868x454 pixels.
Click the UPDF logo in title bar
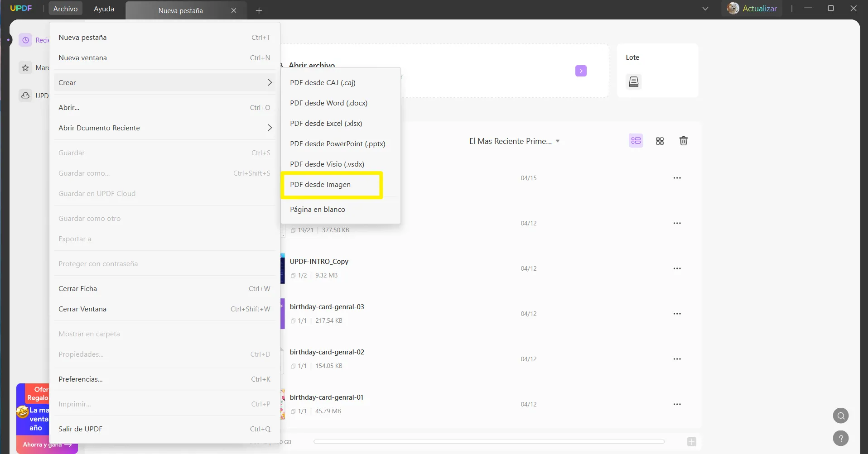[x=21, y=9]
